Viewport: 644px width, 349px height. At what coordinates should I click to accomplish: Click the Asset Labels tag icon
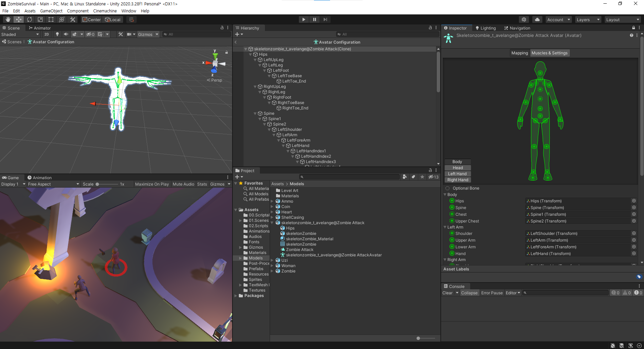click(x=639, y=277)
